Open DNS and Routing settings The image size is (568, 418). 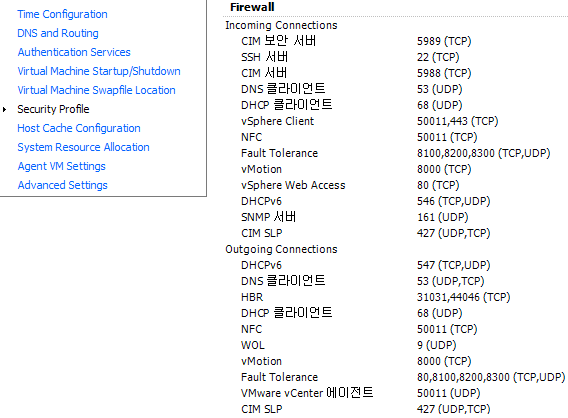58,33
